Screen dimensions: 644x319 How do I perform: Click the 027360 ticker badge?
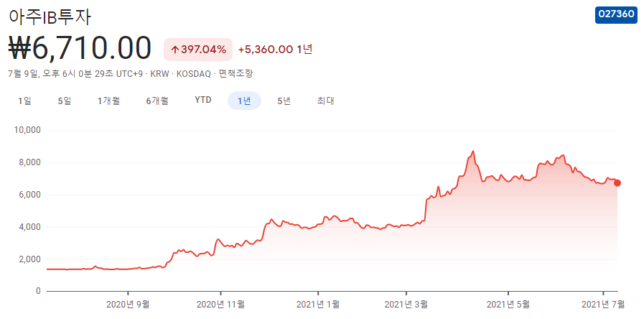(616, 14)
